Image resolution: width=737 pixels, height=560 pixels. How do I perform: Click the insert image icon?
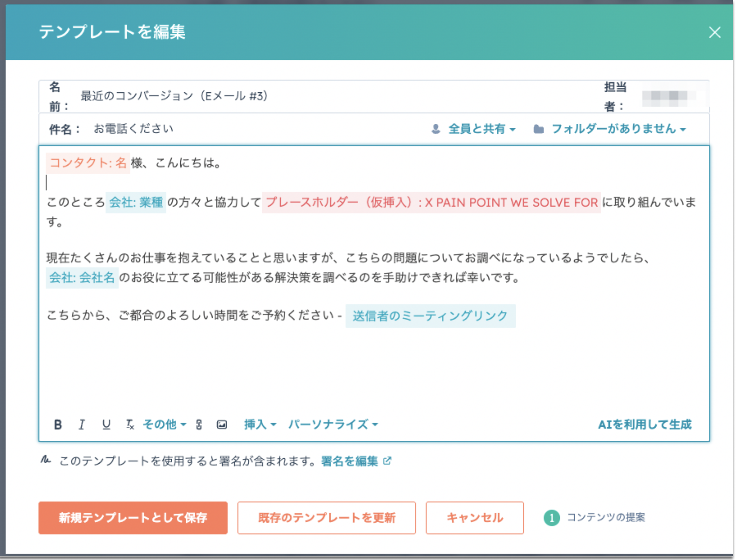[x=222, y=425]
